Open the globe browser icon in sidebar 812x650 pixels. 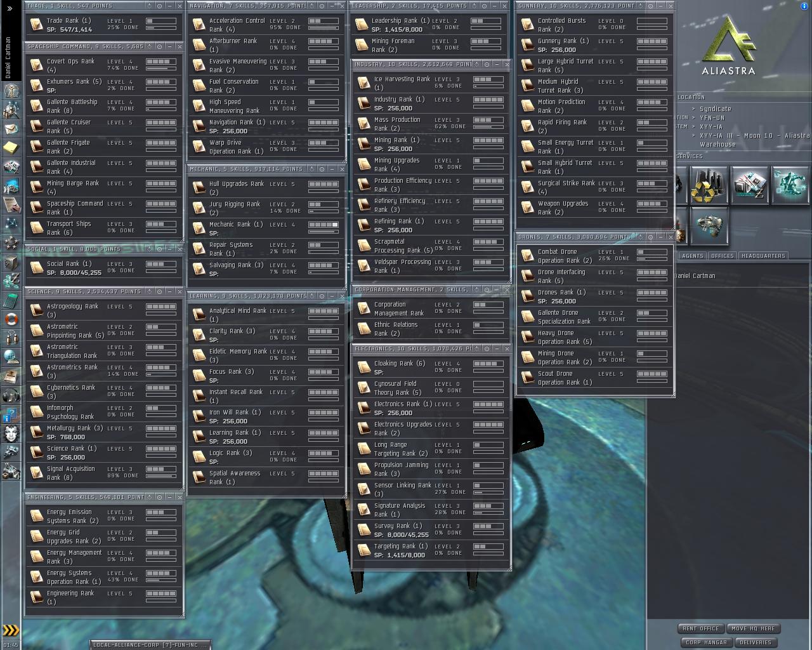click(11, 357)
